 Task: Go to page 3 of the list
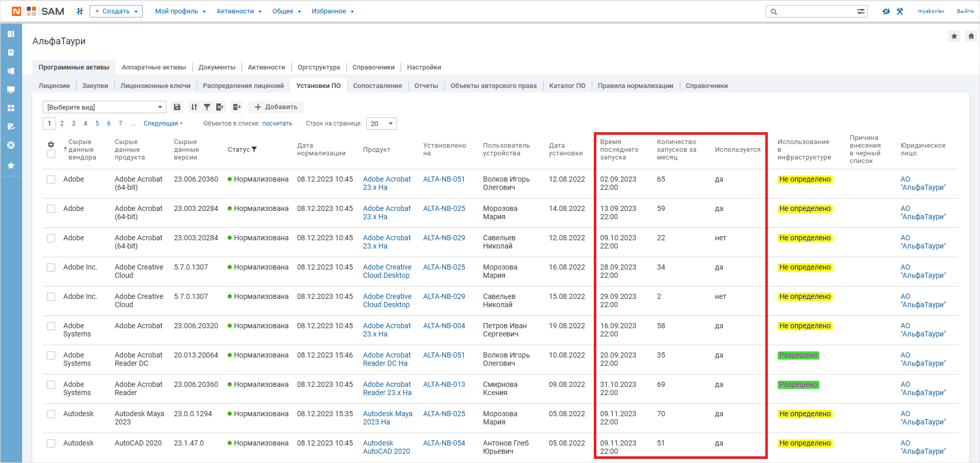pos(74,123)
